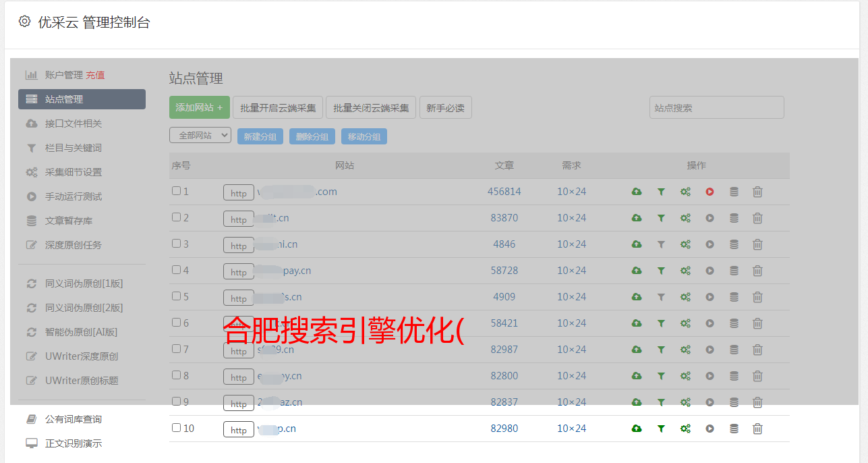Screen dimensions: 868x463
Task: Click the 添加网站 + button
Action: tap(199, 107)
